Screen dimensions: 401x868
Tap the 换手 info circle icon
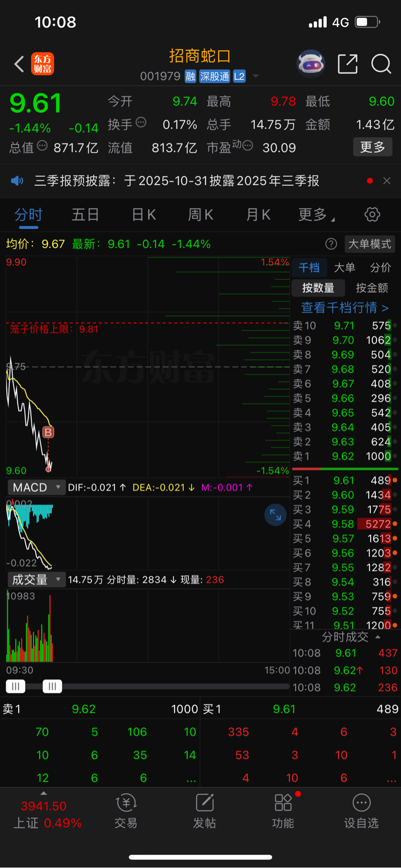tap(141, 122)
